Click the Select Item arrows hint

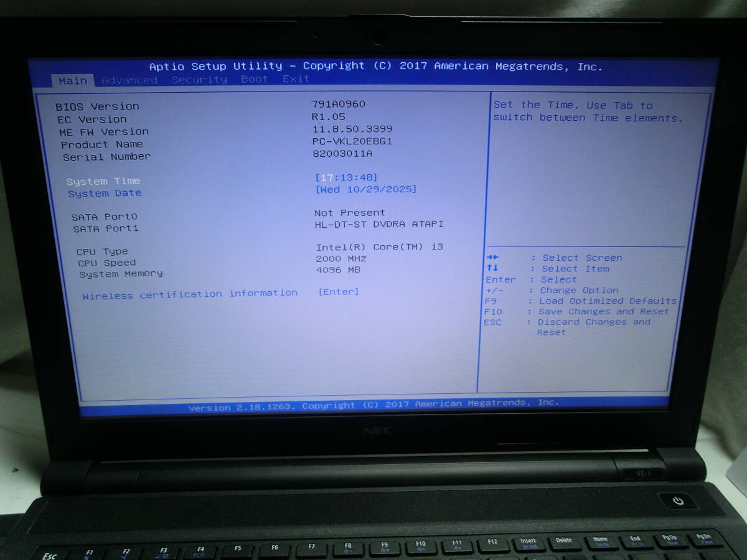pos(548,269)
